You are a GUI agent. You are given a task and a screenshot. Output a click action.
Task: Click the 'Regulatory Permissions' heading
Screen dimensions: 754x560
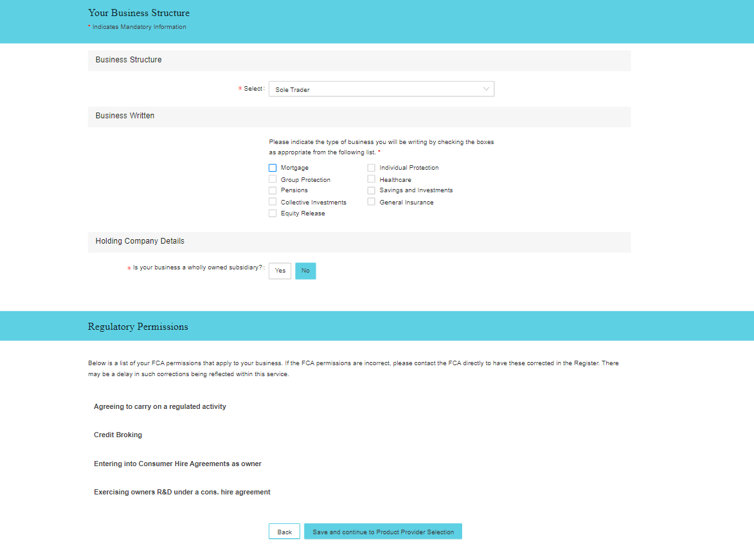point(138,327)
